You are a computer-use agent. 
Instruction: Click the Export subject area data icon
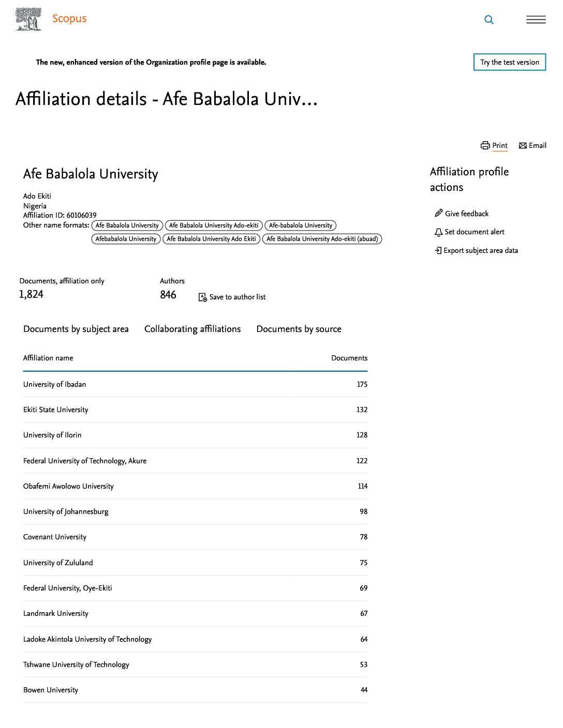pos(438,251)
